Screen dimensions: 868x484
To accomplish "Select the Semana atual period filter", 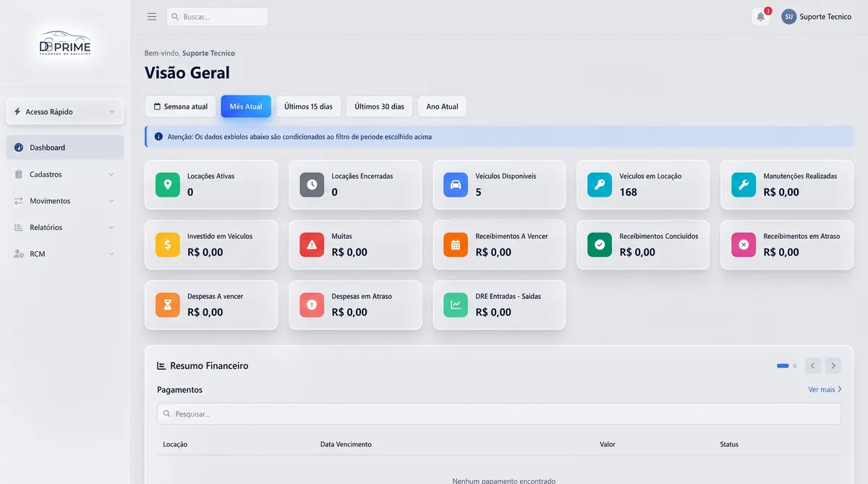I will point(180,106).
